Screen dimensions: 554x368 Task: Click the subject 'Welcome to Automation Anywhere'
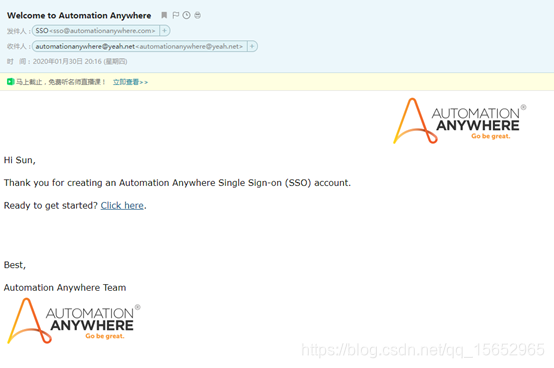click(x=79, y=16)
